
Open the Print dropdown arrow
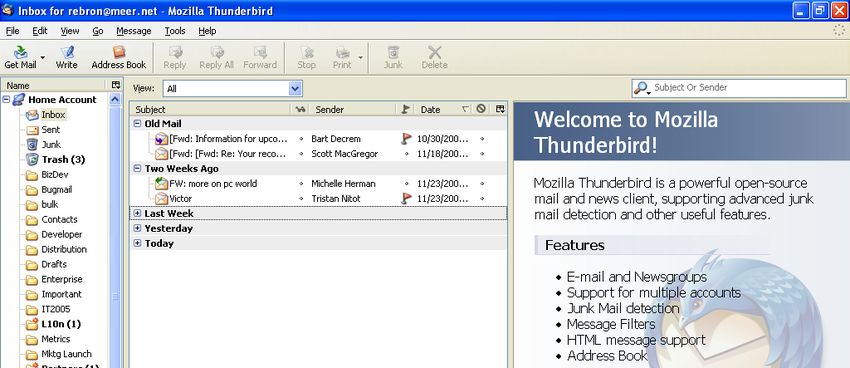[360, 57]
